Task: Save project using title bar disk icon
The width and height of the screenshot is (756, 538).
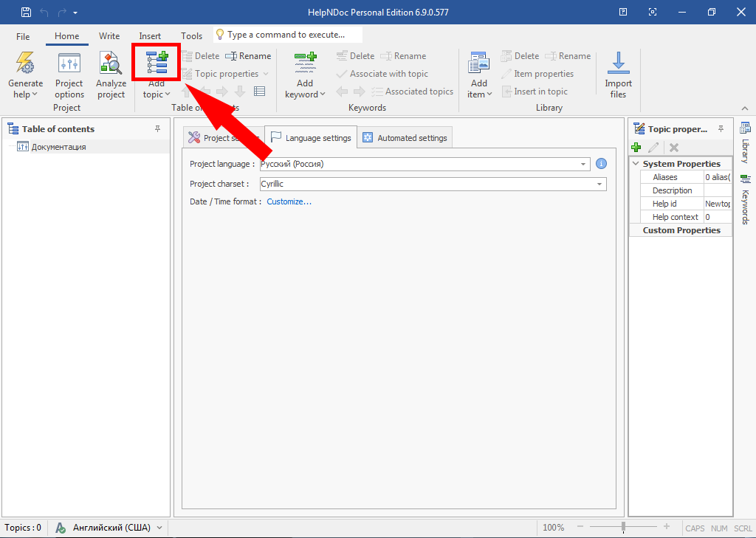Action: [x=26, y=12]
